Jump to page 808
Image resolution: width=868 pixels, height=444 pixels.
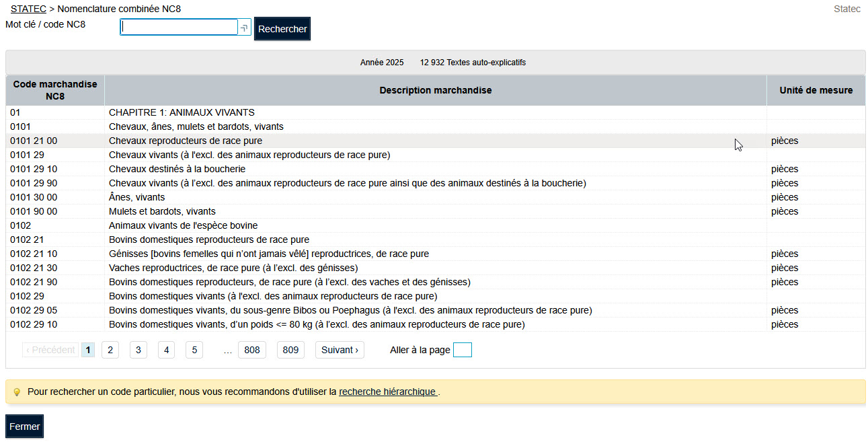tap(252, 350)
